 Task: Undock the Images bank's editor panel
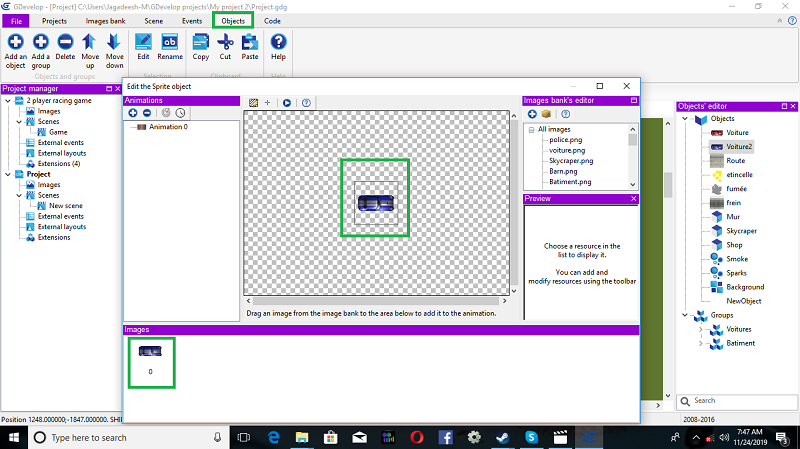(x=634, y=101)
